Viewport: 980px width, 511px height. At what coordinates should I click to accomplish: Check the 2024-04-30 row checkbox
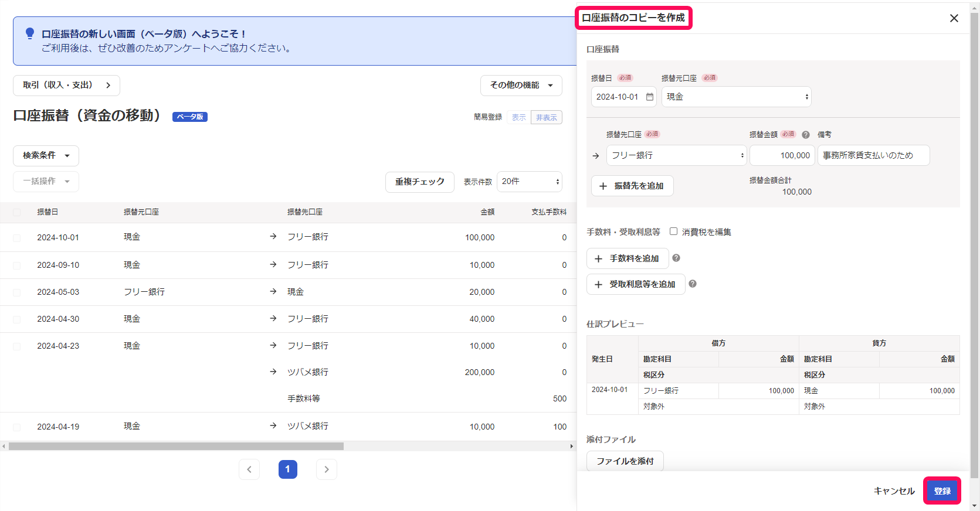pyautogui.click(x=16, y=319)
